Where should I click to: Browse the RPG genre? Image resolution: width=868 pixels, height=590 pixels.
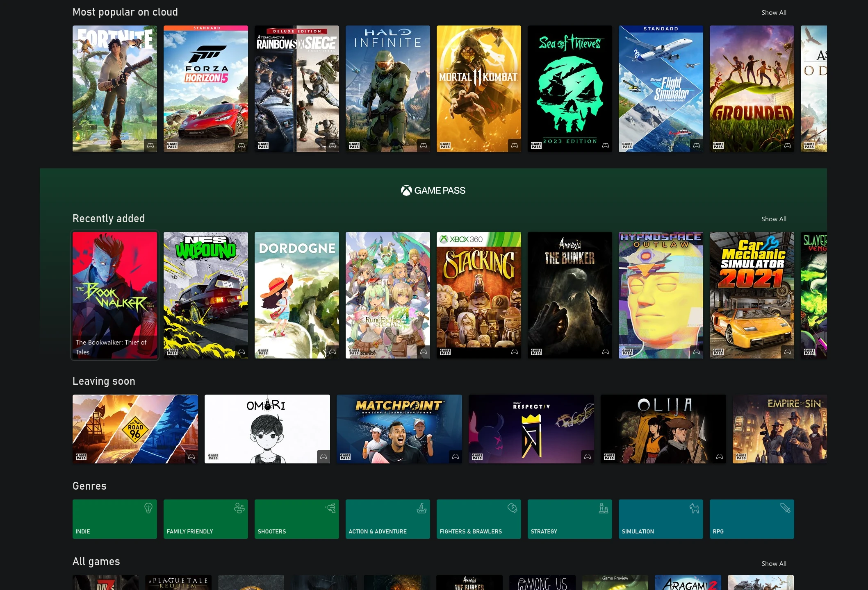752,519
